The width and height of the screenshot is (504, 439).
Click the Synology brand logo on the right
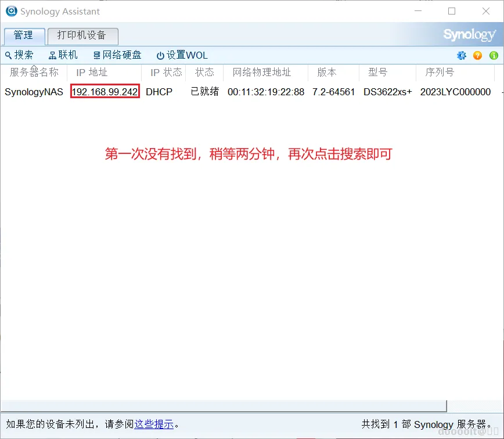[x=469, y=34]
